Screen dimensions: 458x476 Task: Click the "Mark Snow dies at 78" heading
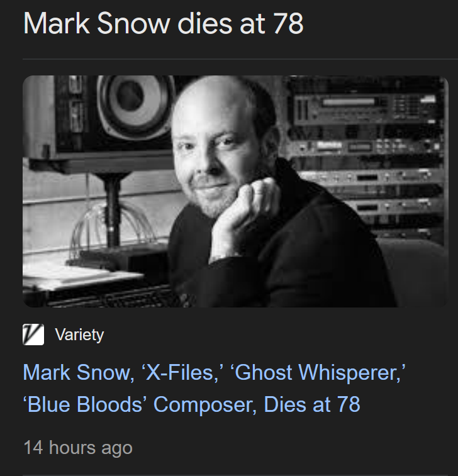tap(164, 23)
